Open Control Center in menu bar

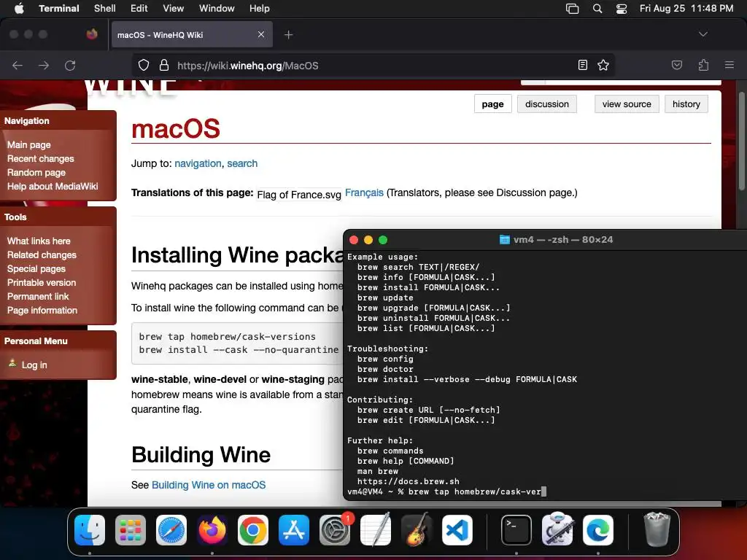point(622,9)
